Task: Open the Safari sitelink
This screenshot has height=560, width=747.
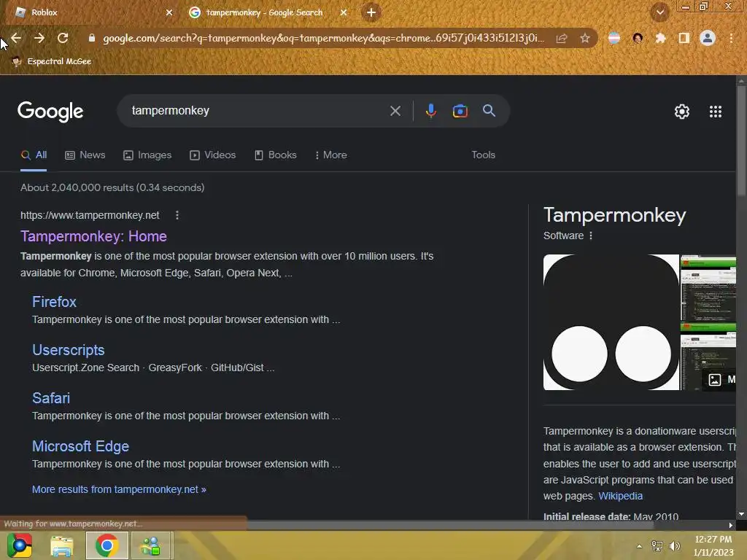Action: pyautogui.click(x=51, y=398)
